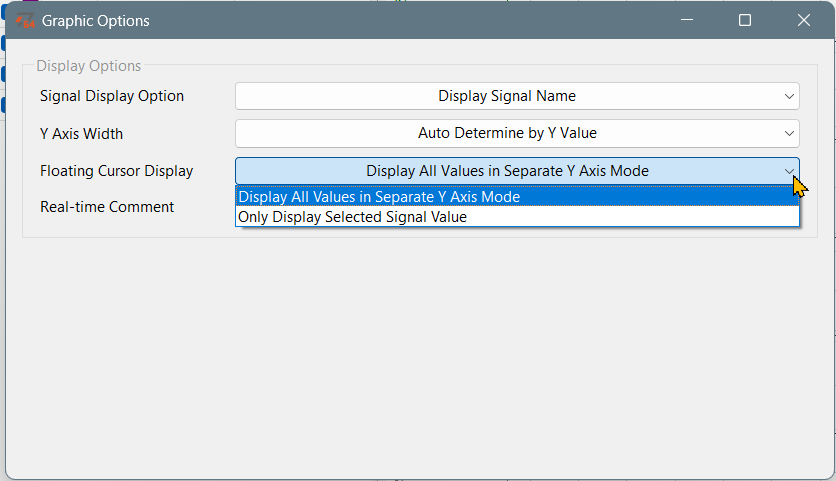Close the Graphic Options dialog
836x481 pixels.
point(803,20)
